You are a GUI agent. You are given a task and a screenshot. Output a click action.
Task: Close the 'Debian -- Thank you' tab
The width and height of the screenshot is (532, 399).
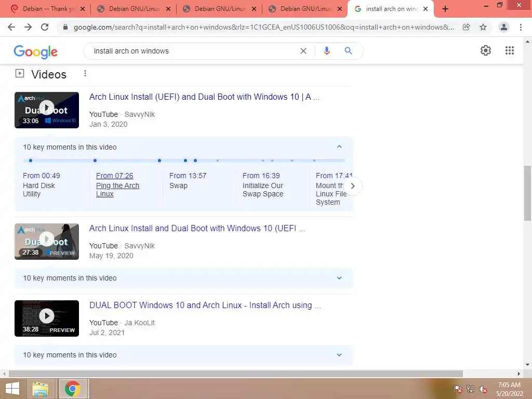pyautogui.click(x=83, y=9)
